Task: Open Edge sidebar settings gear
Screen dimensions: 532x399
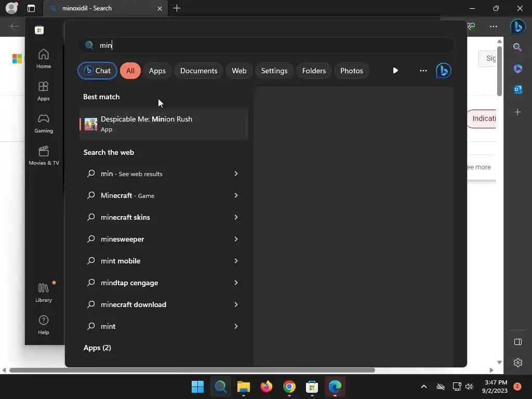Action: [518, 362]
